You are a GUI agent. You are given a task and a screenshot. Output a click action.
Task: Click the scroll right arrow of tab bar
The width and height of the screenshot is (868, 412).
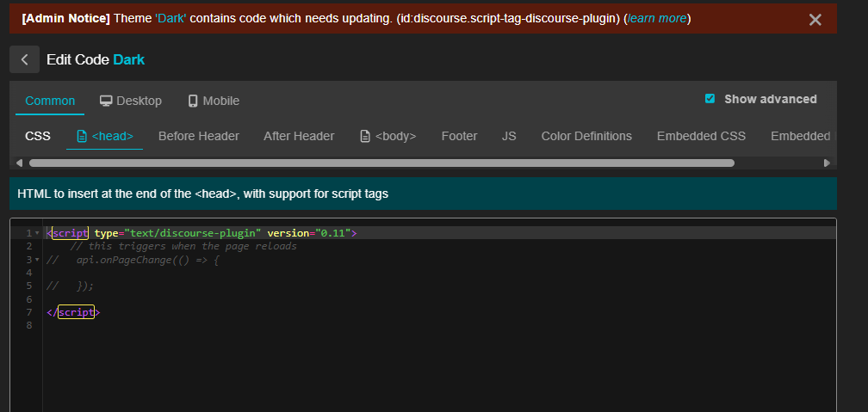(x=827, y=163)
